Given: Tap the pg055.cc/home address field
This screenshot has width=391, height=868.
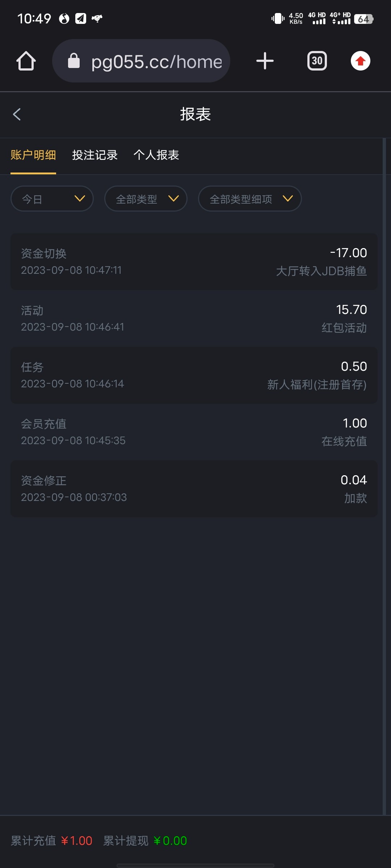Looking at the screenshot, I should 156,61.
